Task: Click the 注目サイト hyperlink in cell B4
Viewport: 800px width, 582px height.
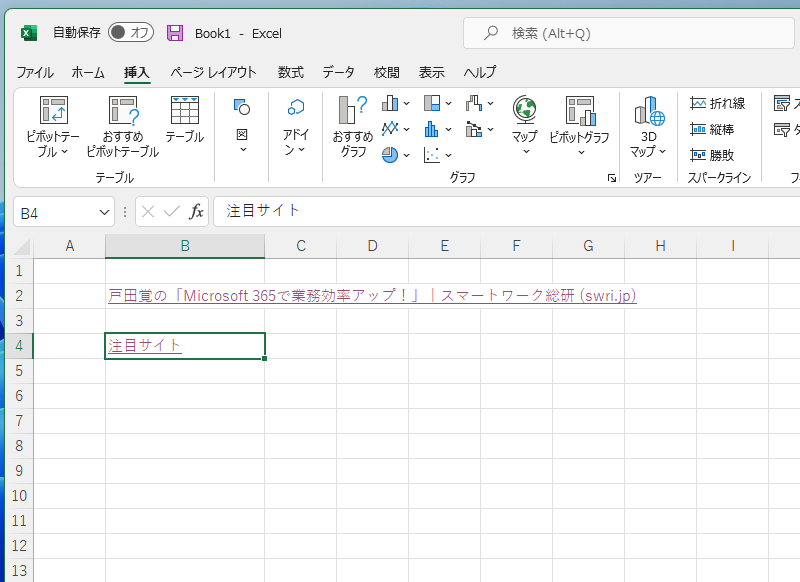Action: pos(144,346)
